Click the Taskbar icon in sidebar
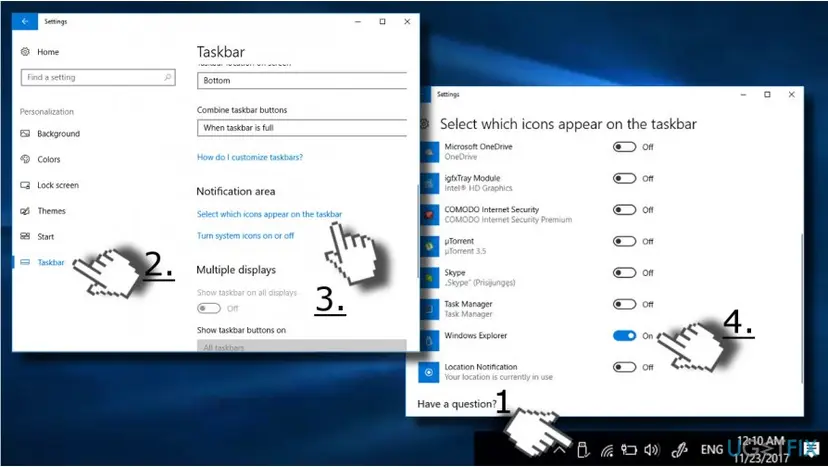This screenshot has width=828, height=467. [25, 262]
